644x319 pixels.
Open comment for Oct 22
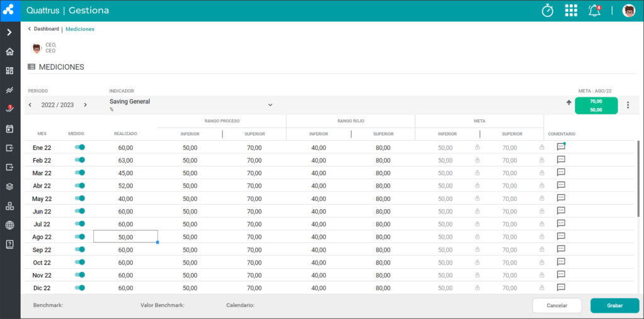(561, 262)
